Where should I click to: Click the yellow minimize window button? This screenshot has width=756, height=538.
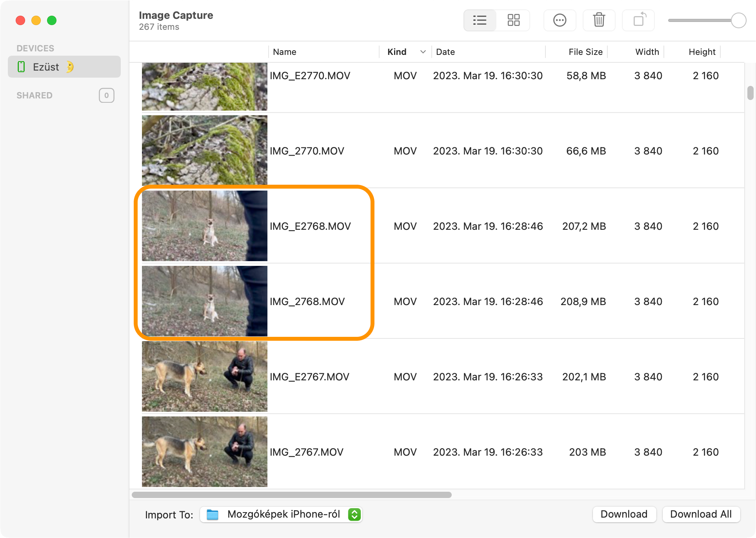[36, 20]
